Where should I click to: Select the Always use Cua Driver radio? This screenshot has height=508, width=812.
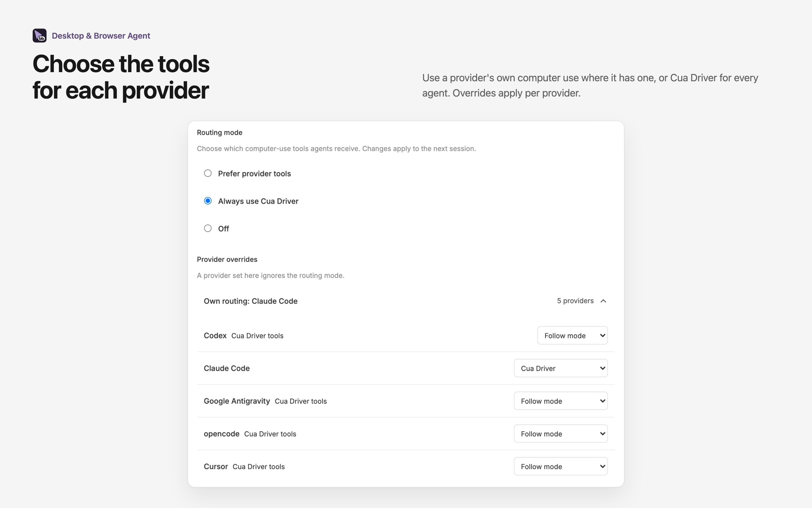tap(208, 201)
